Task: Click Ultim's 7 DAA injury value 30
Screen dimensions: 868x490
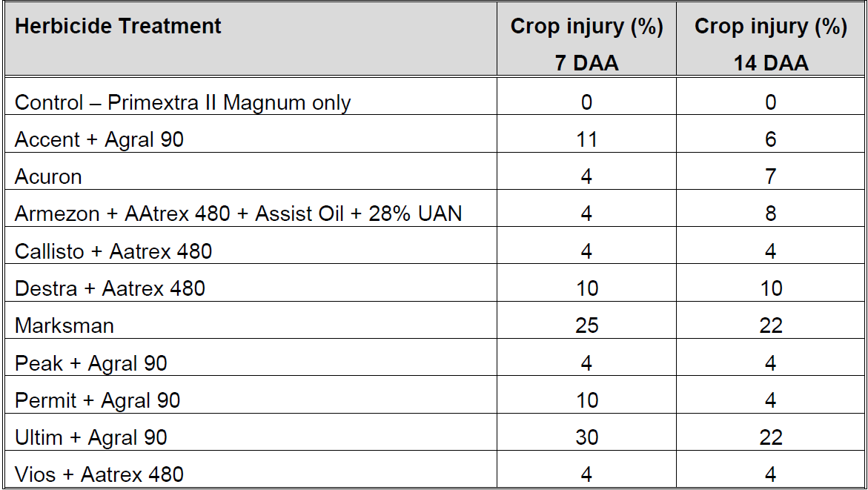Action: click(x=586, y=437)
